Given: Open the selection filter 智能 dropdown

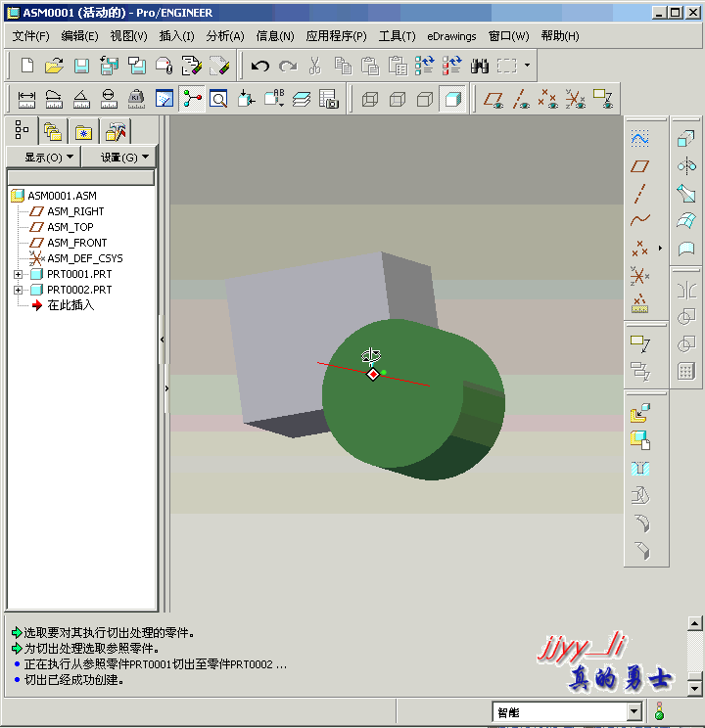Looking at the screenshot, I should pos(634,711).
